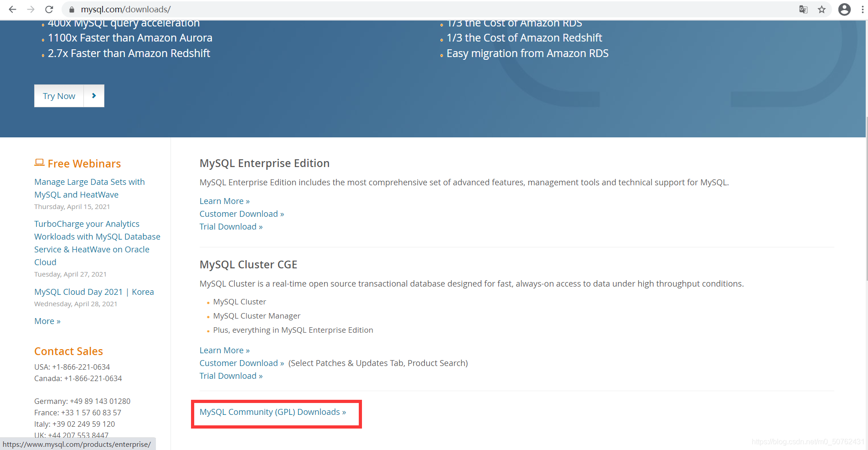Click the More » webinars link
Viewport: 868px width, 450px height.
(47, 321)
